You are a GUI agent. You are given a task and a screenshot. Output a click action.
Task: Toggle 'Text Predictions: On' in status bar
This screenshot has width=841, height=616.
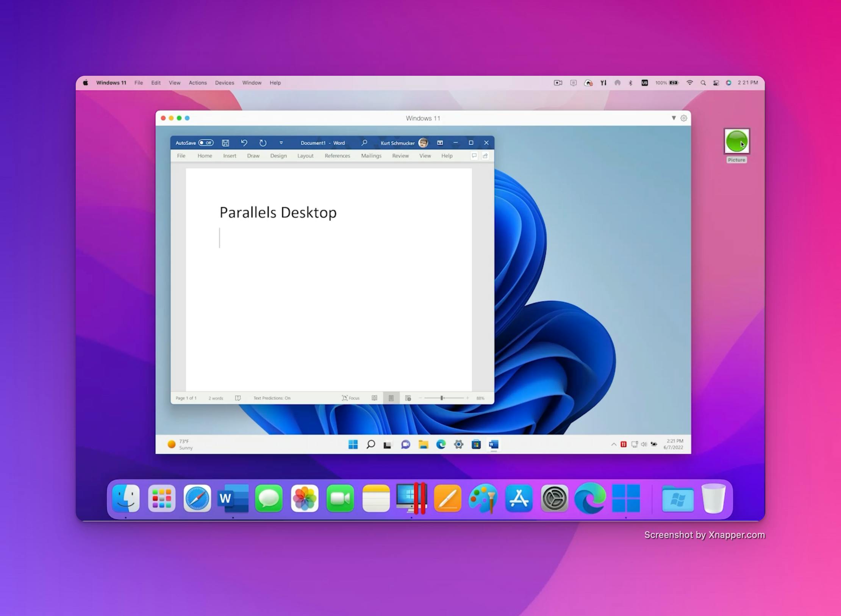[272, 398]
